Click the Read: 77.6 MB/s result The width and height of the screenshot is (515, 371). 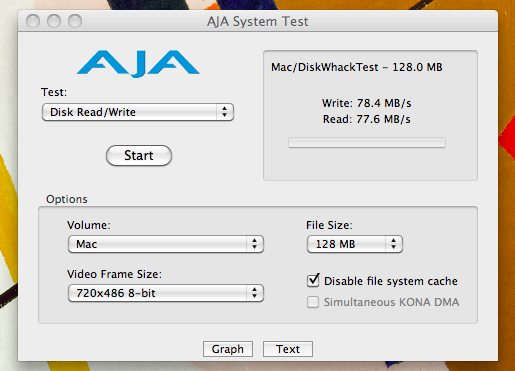(367, 119)
